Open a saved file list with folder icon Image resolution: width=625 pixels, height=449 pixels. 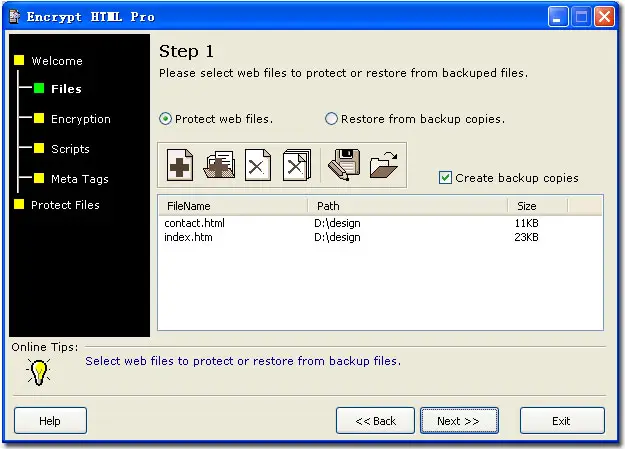coord(384,165)
